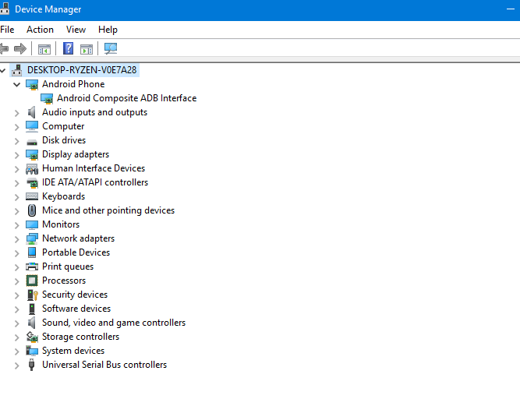Select Mice and other pointing devices
The width and height of the screenshot is (520, 420).
click(108, 210)
